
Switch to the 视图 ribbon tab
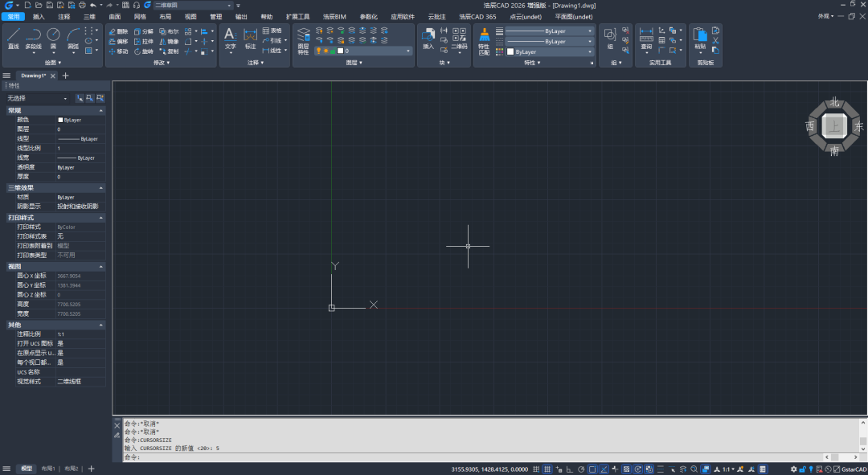click(x=190, y=17)
